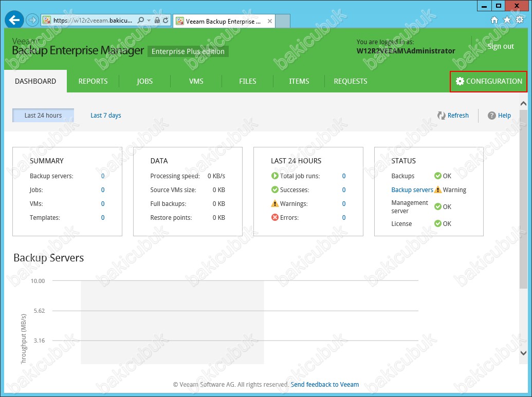Click the Help question mark icon
The image size is (532, 397).
click(x=491, y=116)
